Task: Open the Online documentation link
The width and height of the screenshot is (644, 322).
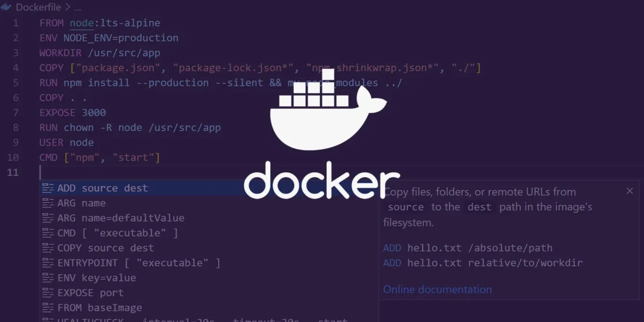Action: pyautogui.click(x=437, y=289)
